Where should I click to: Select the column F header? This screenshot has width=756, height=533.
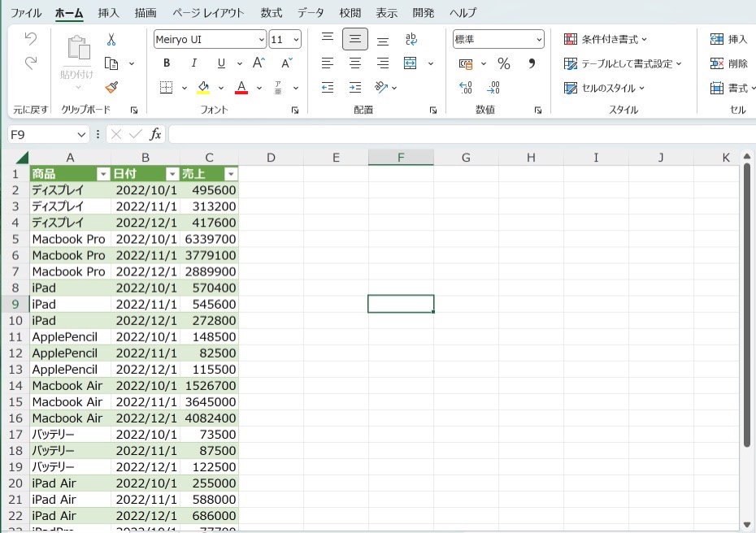(401, 158)
